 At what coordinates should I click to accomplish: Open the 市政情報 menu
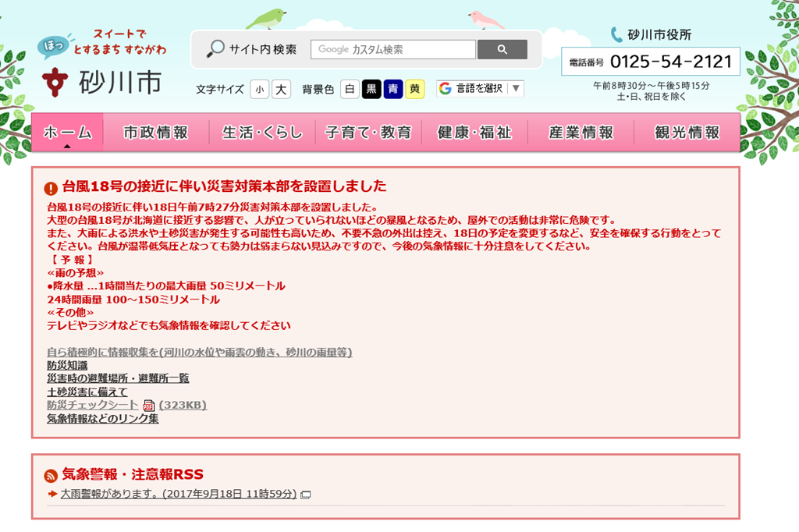pyautogui.click(x=156, y=133)
